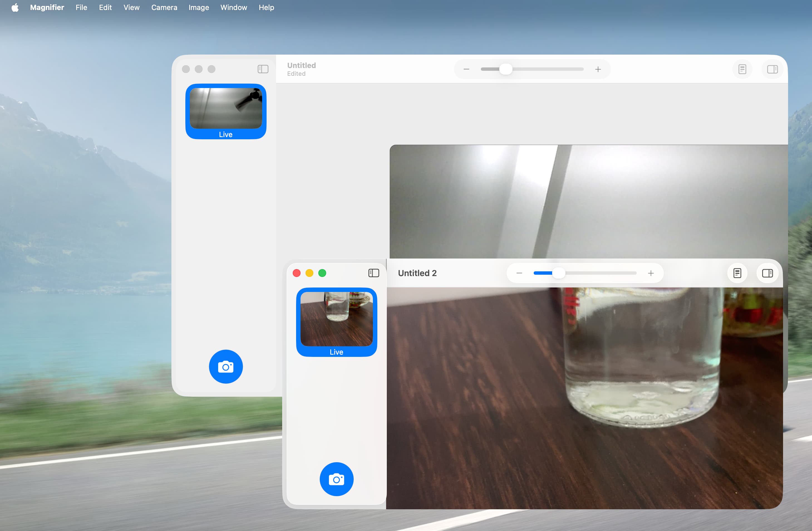Toggle right inspector panel in Untitled 2
This screenshot has height=531, width=812.
pos(767,273)
